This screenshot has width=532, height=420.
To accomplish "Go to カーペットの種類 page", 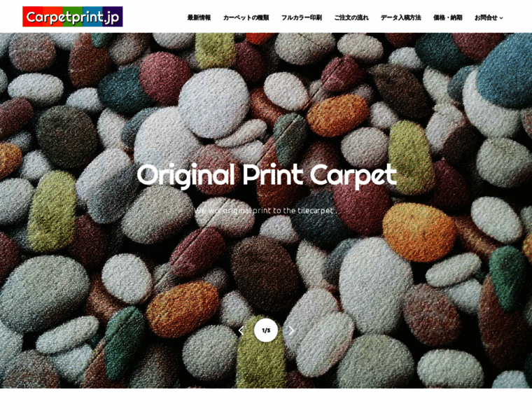I will tap(246, 17).
